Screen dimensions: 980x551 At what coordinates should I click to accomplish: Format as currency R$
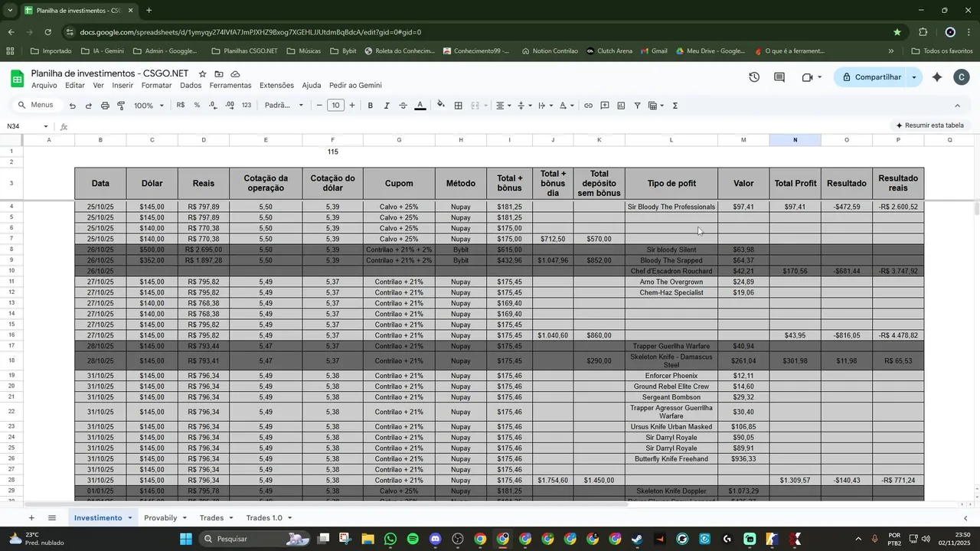click(x=181, y=106)
